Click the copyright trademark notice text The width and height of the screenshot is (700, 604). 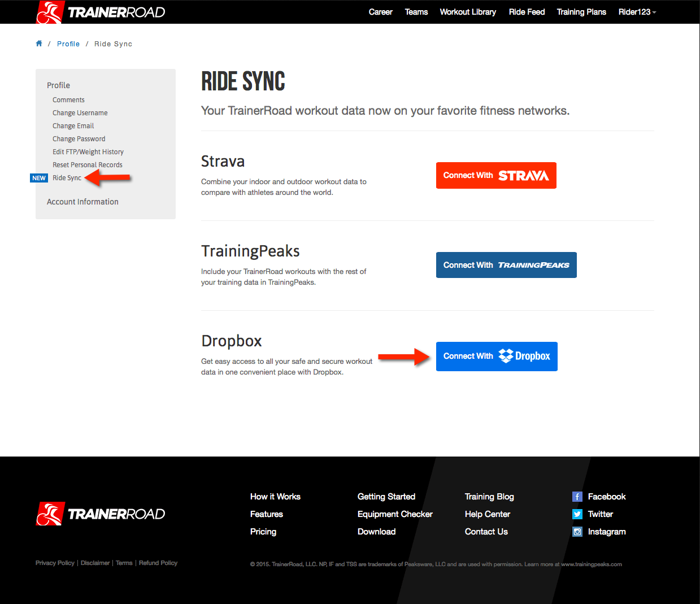436,564
